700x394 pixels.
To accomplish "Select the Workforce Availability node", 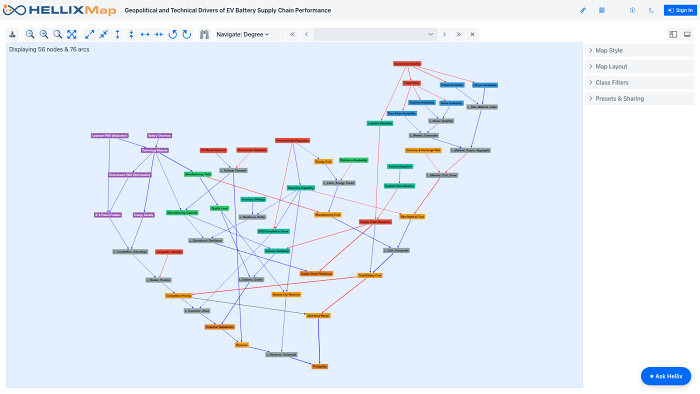I will coord(354,160).
